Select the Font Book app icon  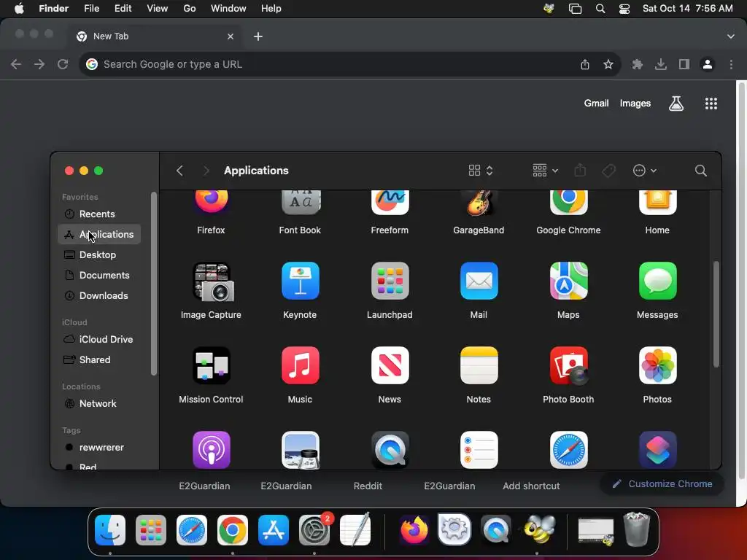(300, 203)
